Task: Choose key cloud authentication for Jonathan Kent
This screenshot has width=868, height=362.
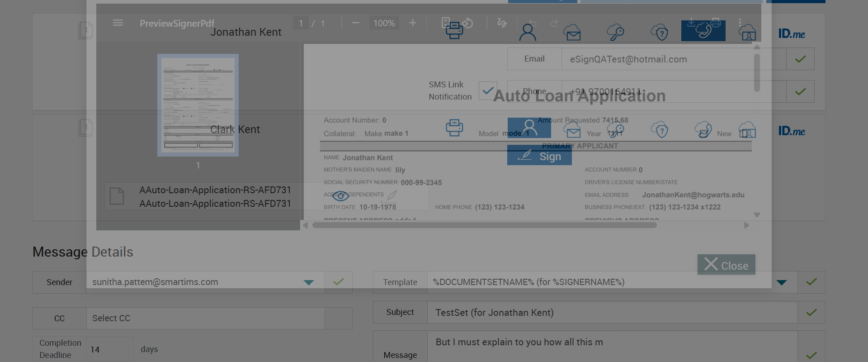Action: (x=615, y=32)
